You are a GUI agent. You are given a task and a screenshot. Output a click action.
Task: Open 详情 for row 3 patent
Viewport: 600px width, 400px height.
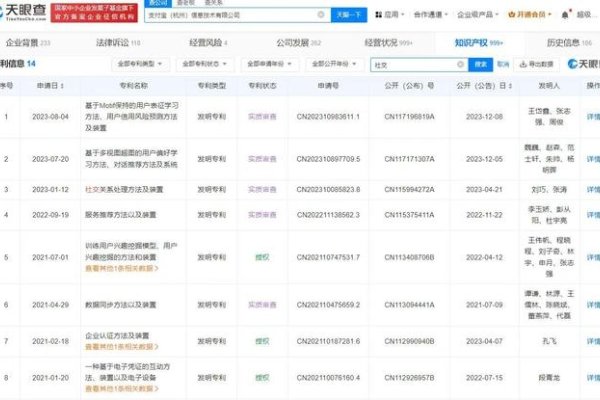[x=593, y=189]
